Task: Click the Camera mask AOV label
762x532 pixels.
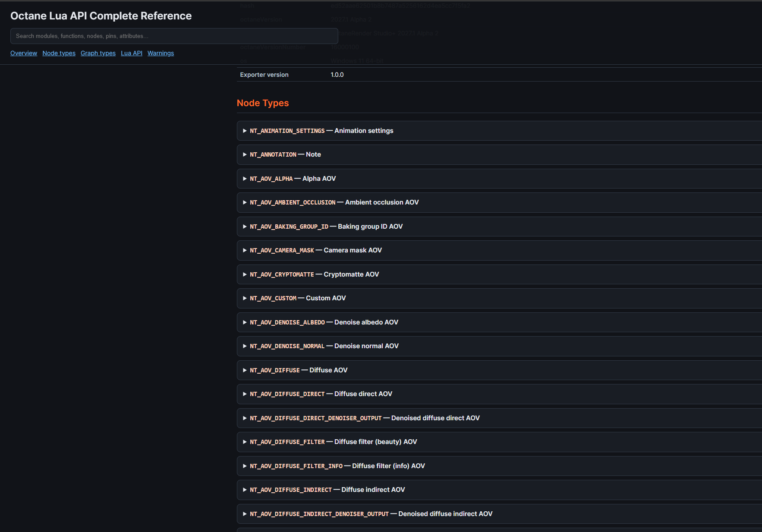Action: click(353, 250)
